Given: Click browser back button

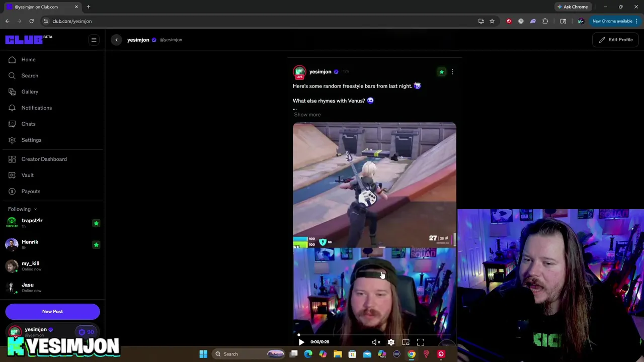Looking at the screenshot, I should coord(7,21).
